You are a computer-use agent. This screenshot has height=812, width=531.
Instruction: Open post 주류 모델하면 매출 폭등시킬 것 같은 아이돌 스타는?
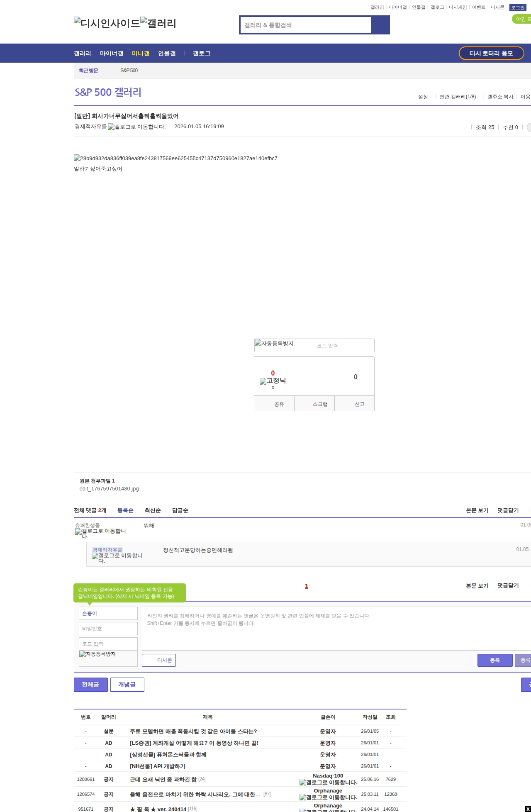tap(193, 732)
